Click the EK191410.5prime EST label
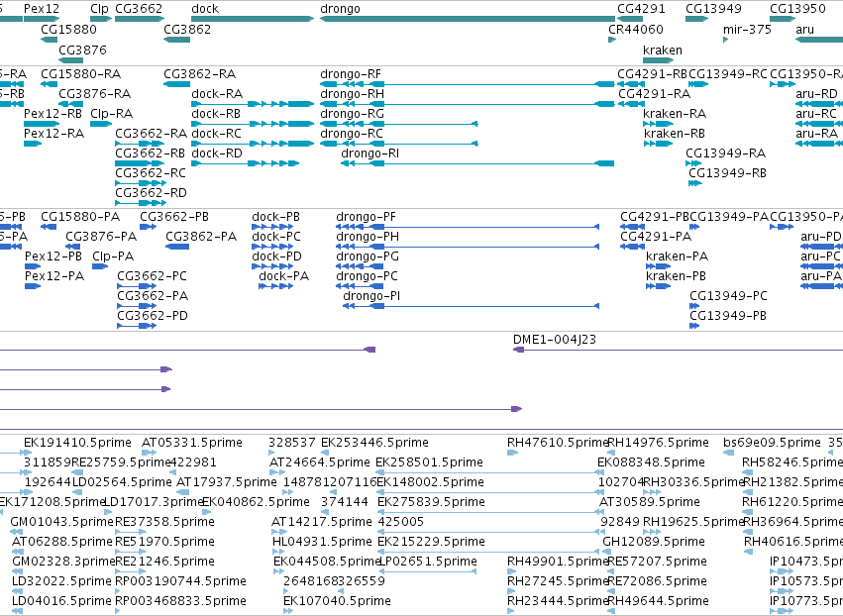Viewport: 843px width, 616px height. coord(77,443)
